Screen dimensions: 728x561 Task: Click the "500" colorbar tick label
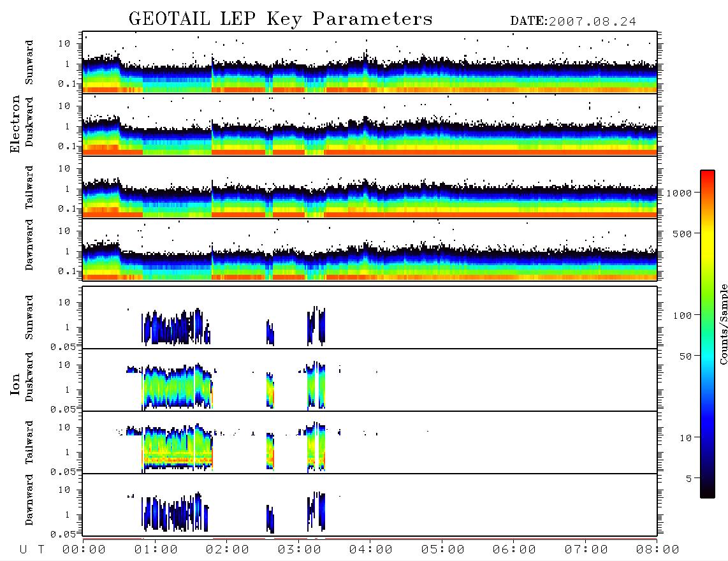pos(683,234)
